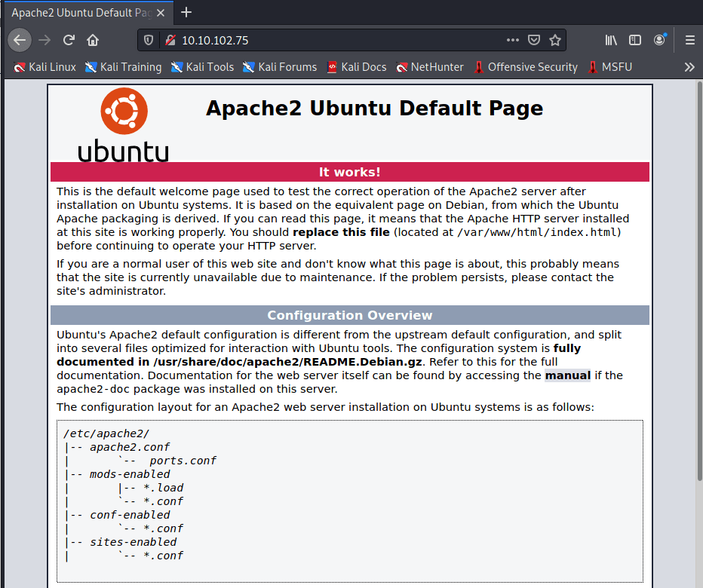Toggle the sidebar view

635,40
